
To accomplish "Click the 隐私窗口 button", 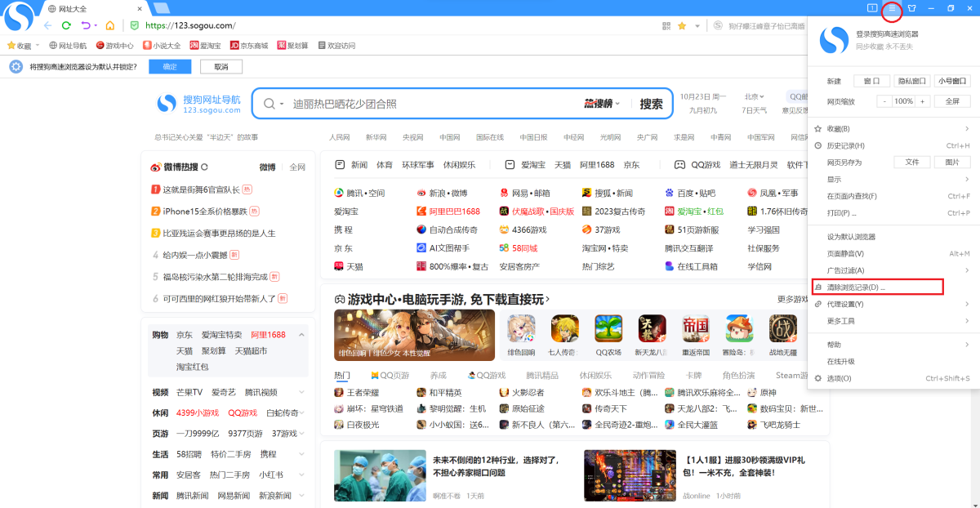I will coord(911,81).
